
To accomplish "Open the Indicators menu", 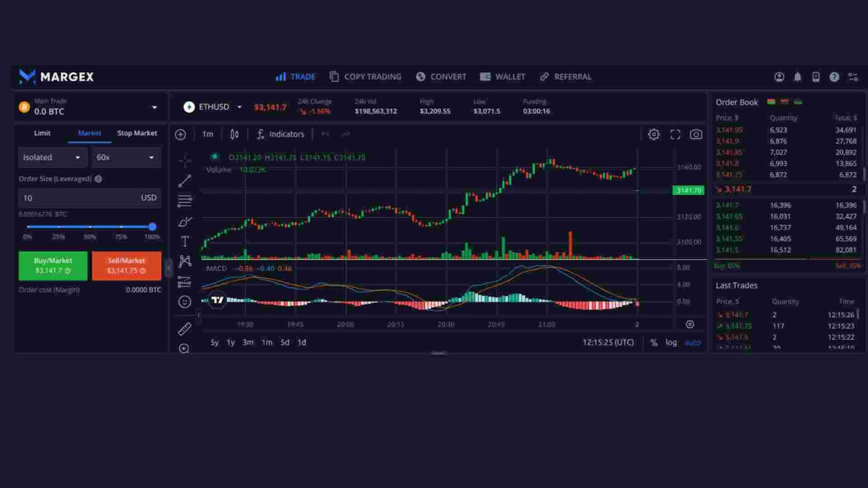I will coord(280,134).
